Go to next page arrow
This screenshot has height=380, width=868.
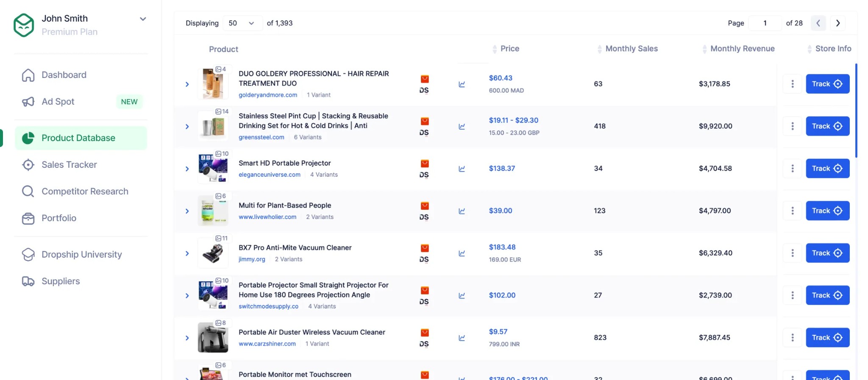[837, 23]
